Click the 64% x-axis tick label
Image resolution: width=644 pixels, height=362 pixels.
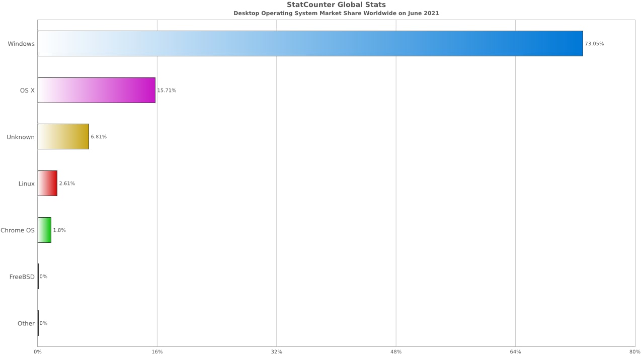pyautogui.click(x=515, y=351)
